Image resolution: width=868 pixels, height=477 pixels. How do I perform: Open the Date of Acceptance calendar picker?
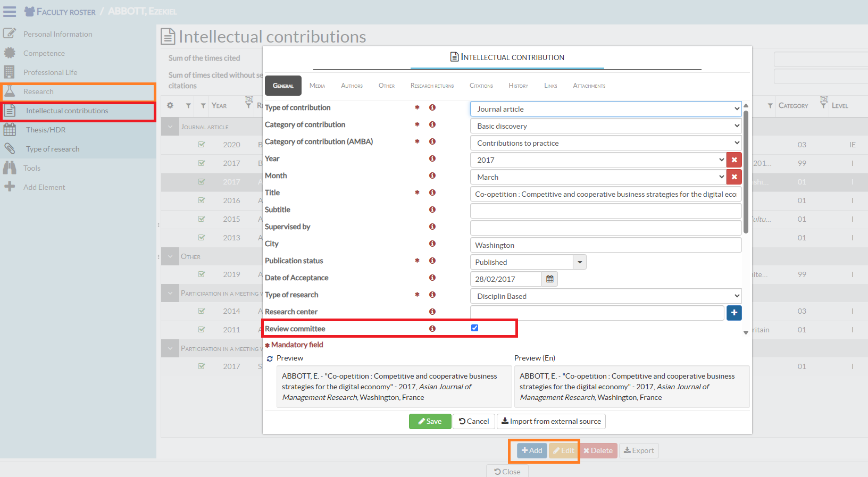(x=549, y=279)
